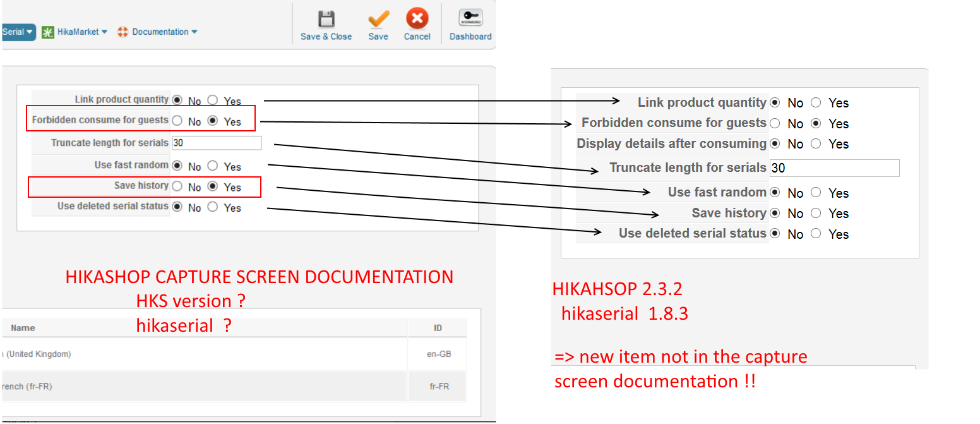Select No for Save history in left panel

tap(177, 186)
